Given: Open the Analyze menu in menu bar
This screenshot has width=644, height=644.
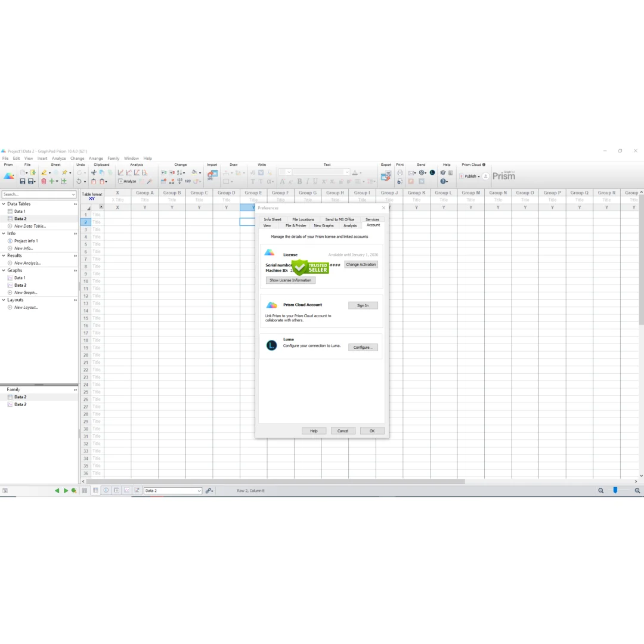Looking at the screenshot, I should pyautogui.click(x=58, y=159).
